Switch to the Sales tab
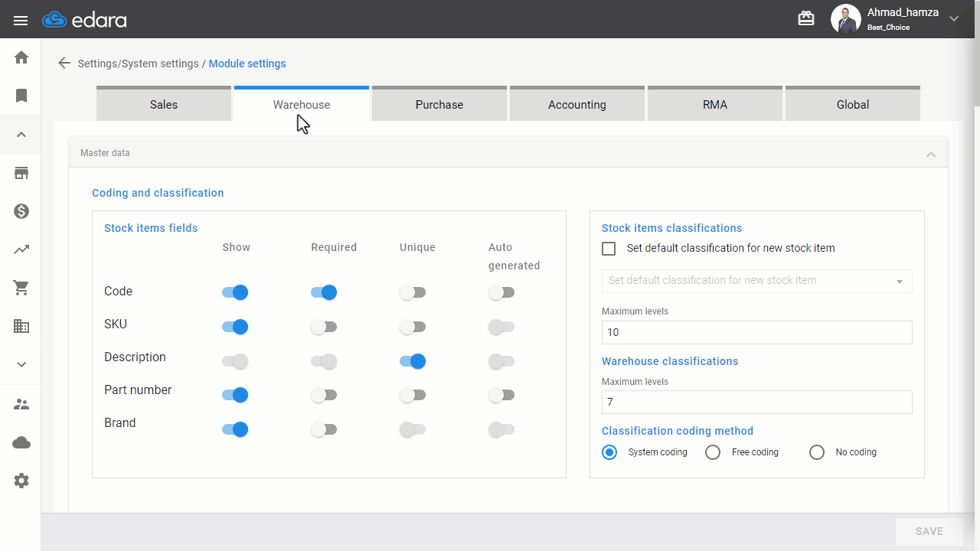980x551 pixels. pos(164,104)
